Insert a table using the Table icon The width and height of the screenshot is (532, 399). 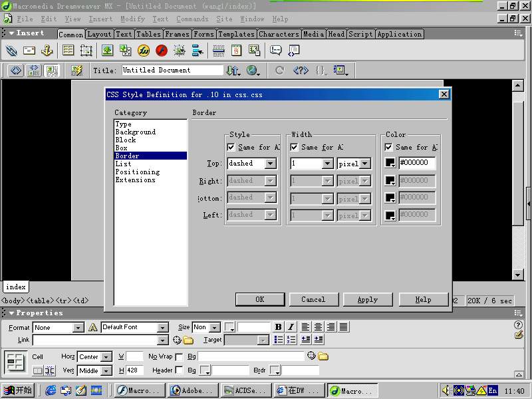click(x=68, y=51)
